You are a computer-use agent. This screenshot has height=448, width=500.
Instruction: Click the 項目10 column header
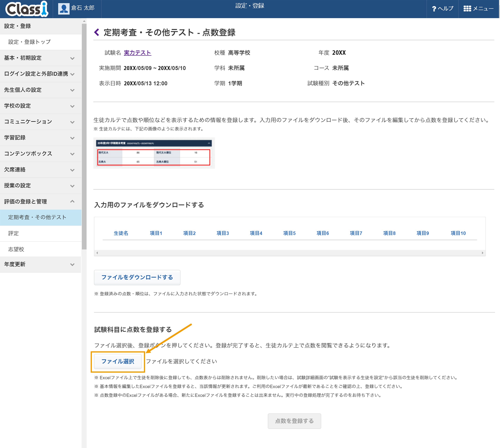[458, 233]
